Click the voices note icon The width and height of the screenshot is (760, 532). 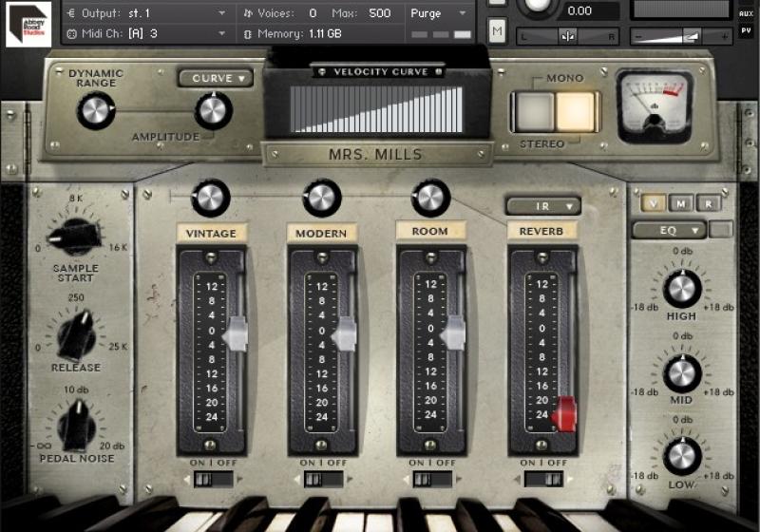coord(248,13)
